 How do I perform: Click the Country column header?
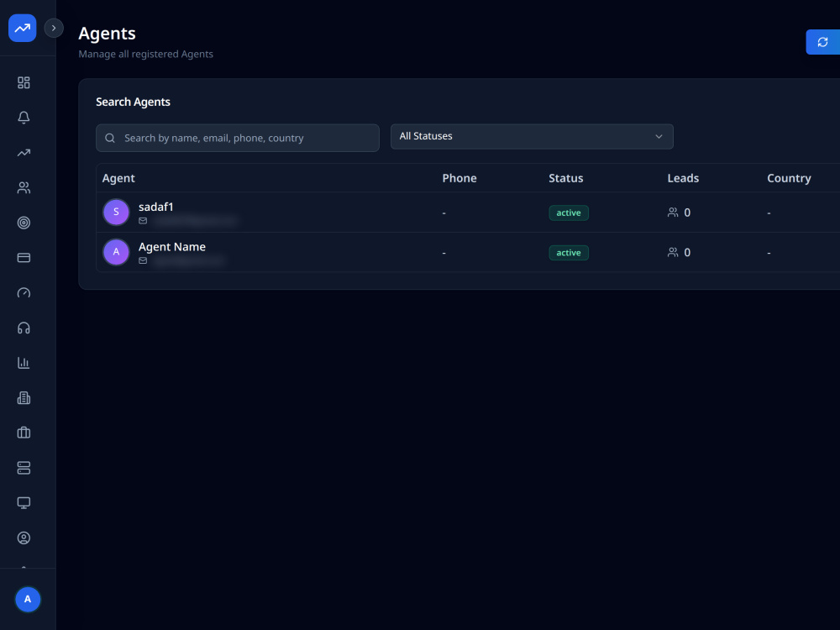[x=789, y=178]
